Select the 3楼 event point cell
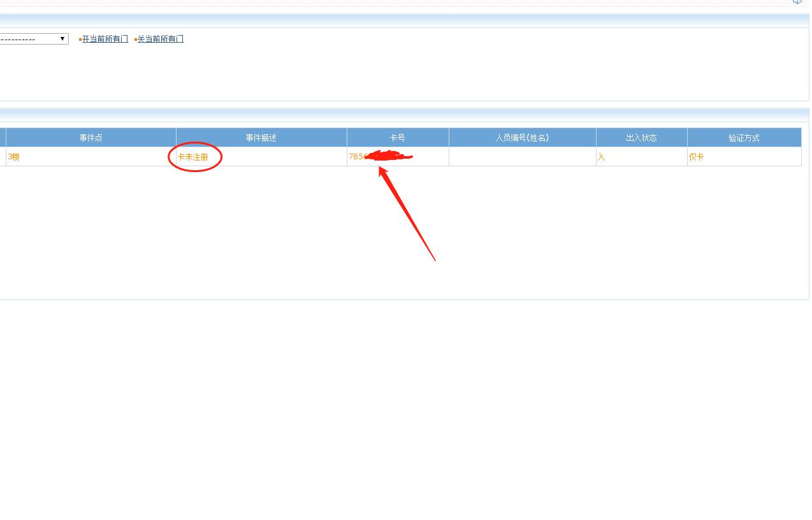The image size is (812, 520). (x=91, y=157)
